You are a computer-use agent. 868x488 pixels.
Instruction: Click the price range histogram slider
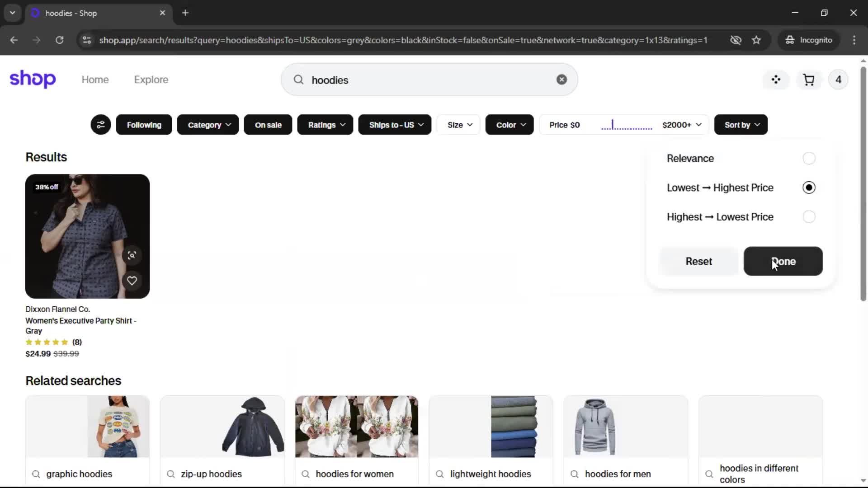click(626, 125)
